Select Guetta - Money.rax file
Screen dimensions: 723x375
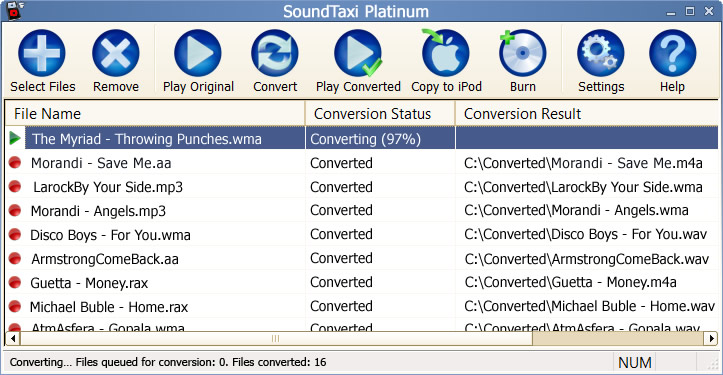[x=89, y=283]
